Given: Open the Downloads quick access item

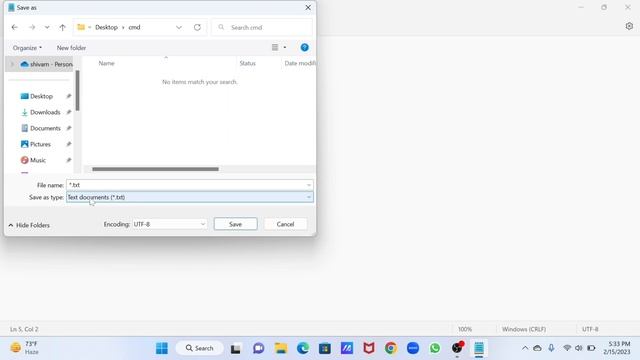Looking at the screenshot, I should [40, 112].
